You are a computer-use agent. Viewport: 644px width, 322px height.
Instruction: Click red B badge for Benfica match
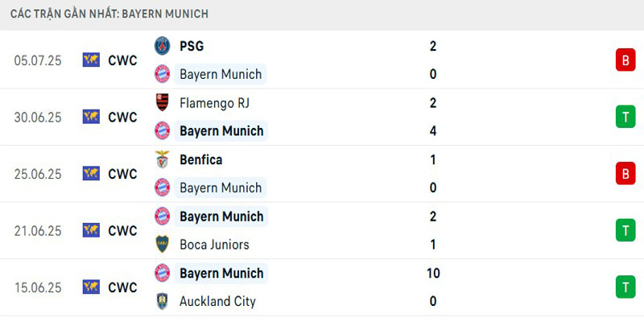(x=625, y=173)
